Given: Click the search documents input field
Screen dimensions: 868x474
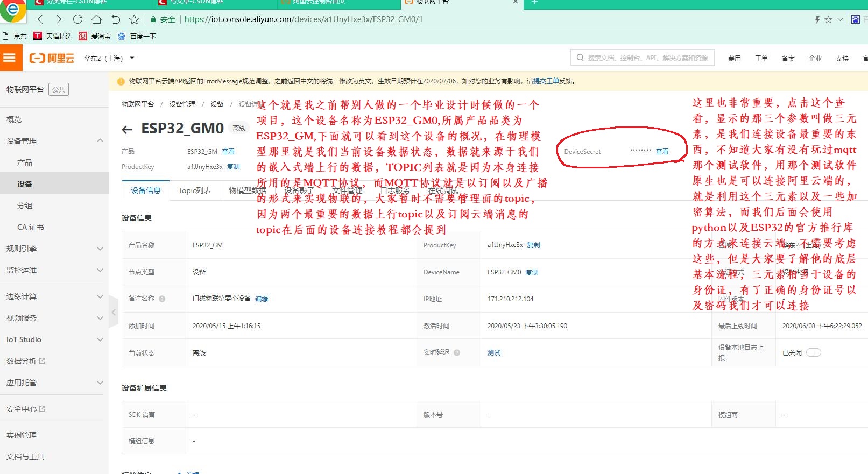Looking at the screenshot, I should click(643, 58).
